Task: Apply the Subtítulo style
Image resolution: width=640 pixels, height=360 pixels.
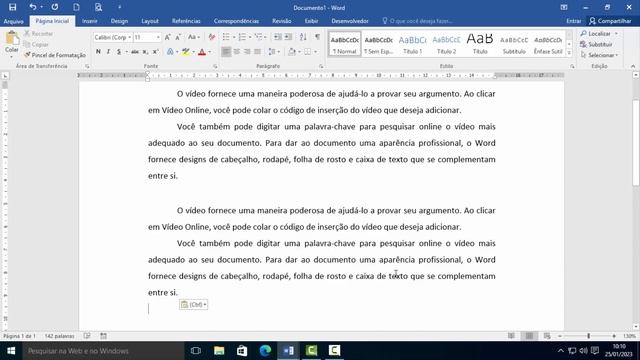Action: point(514,44)
